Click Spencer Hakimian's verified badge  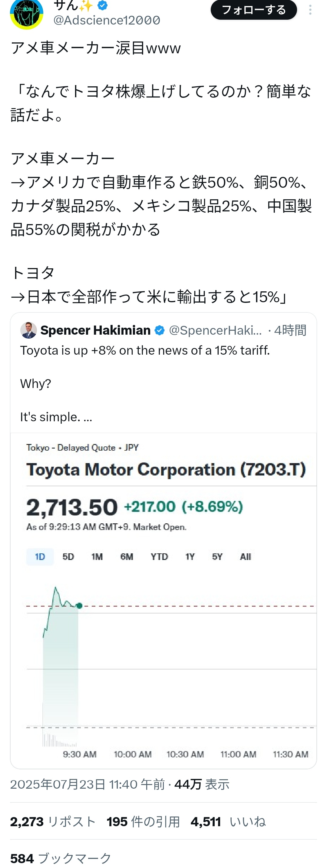[x=160, y=330]
